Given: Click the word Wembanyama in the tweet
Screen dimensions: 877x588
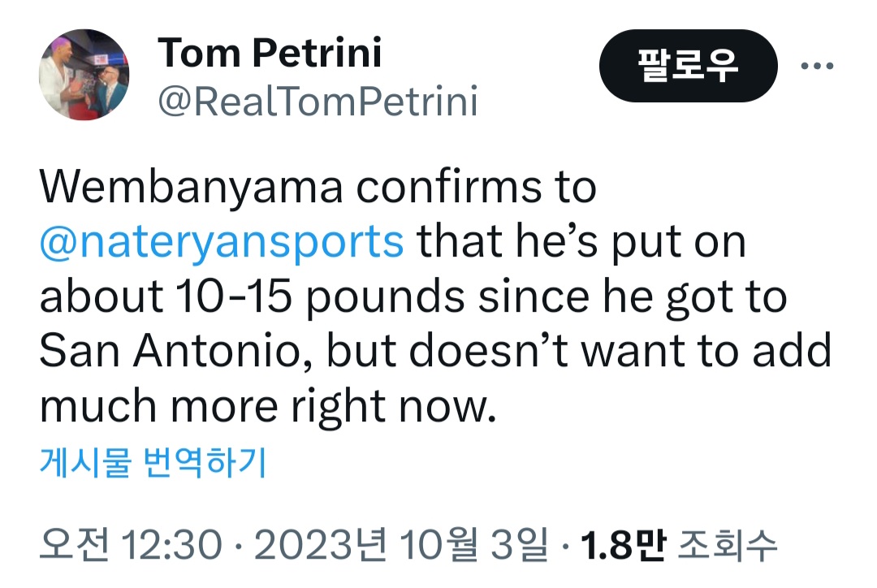Looking at the screenshot, I should 193,188.
